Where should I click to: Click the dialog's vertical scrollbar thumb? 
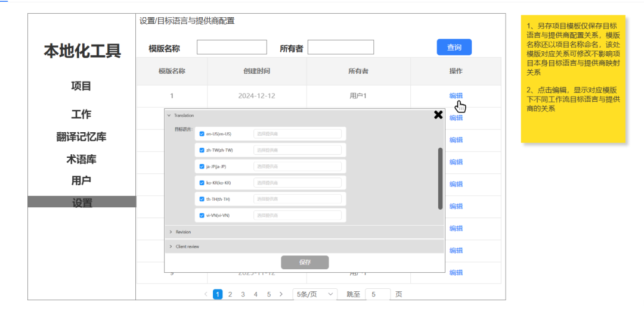click(440, 179)
